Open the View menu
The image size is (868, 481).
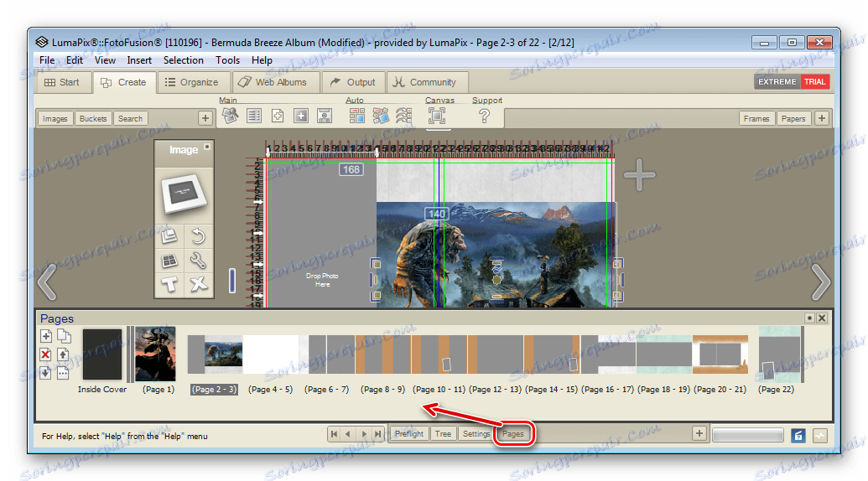coord(105,60)
